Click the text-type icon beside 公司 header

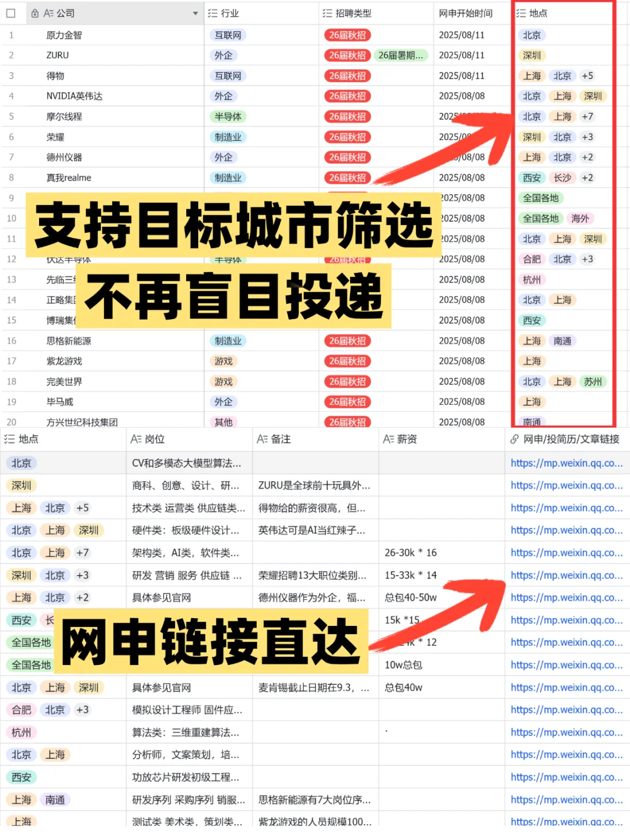point(48,13)
